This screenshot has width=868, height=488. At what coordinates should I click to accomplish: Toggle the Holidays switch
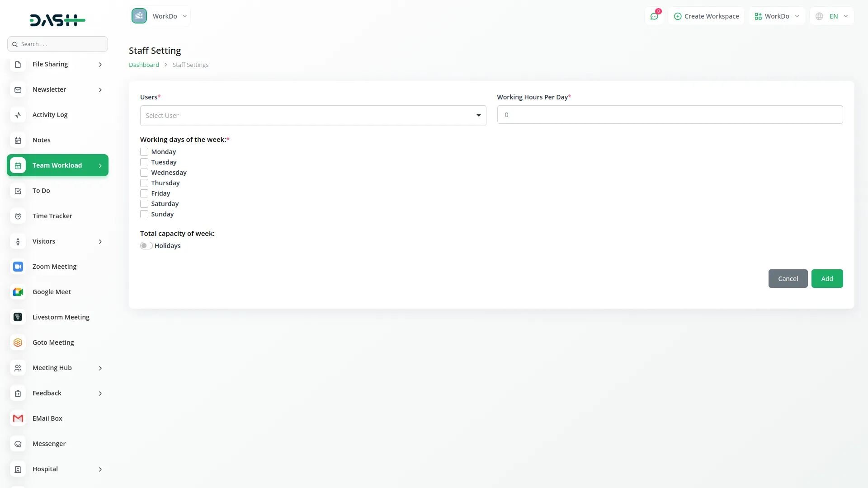tap(146, 245)
